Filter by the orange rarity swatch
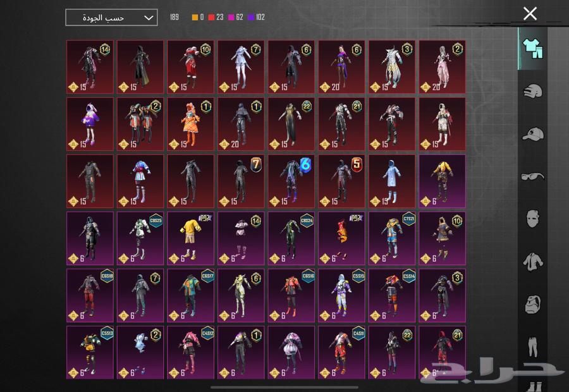The width and height of the screenshot is (569, 392). [195, 17]
